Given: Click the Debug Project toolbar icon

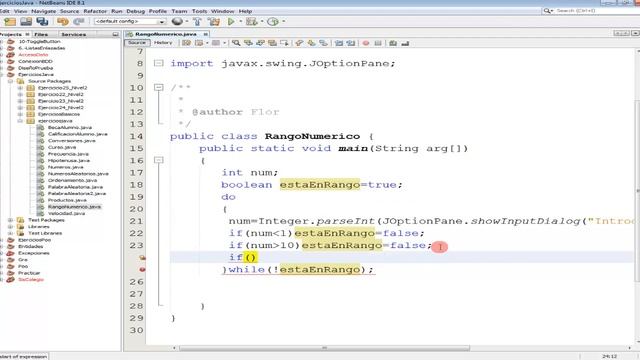Looking at the screenshot, I should [251, 22].
